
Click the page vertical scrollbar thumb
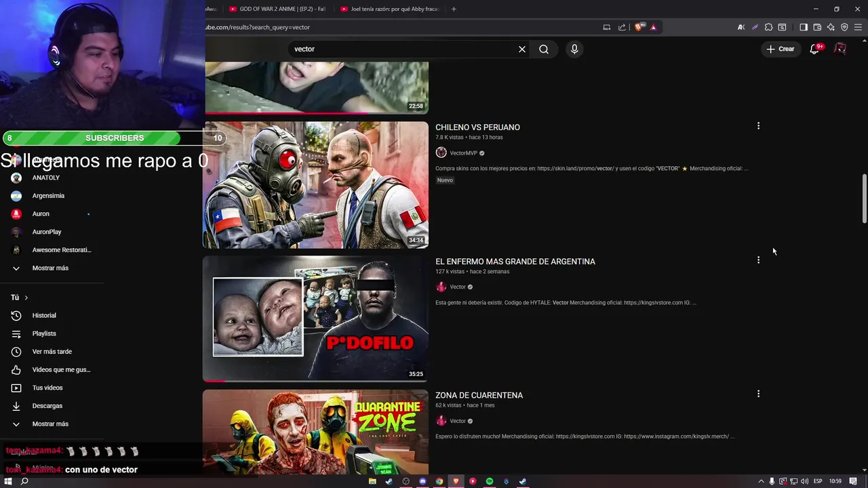click(864, 199)
